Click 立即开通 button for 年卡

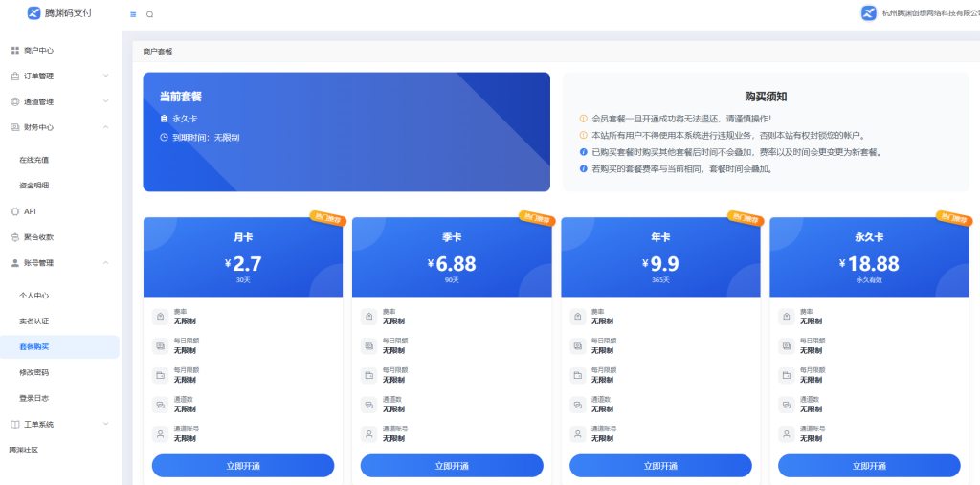(x=660, y=466)
